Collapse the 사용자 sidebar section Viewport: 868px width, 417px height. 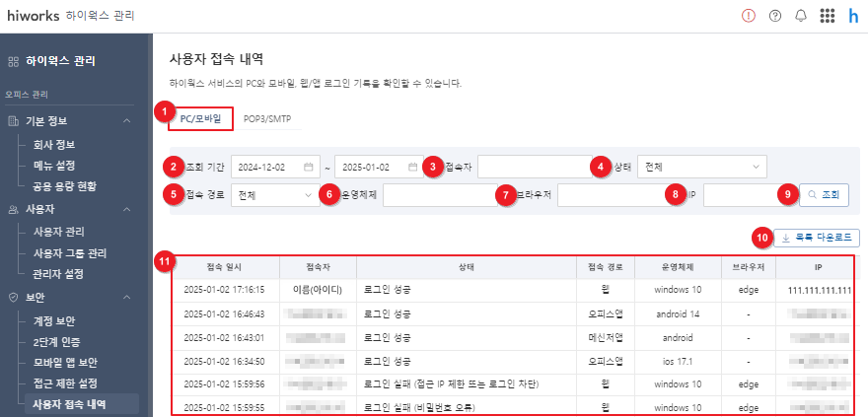click(126, 209)
